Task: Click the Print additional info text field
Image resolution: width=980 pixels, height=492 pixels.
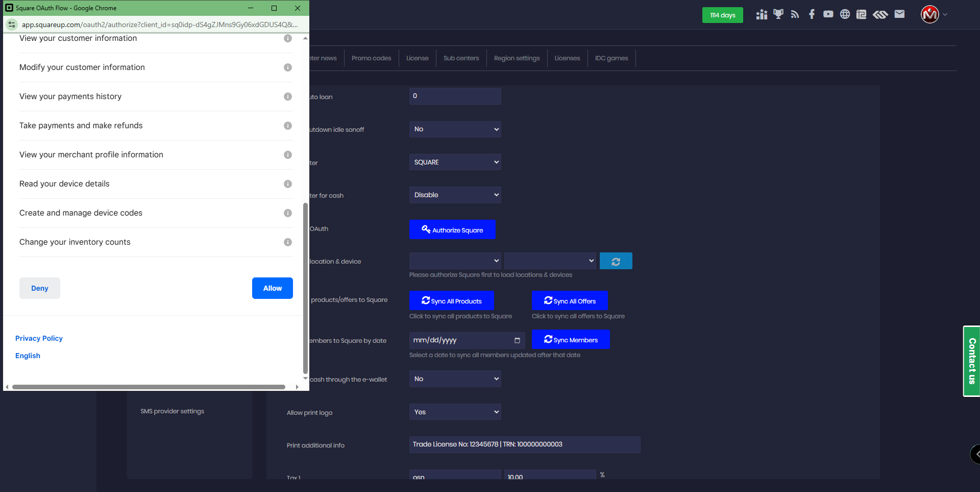Action: point(524,444)
